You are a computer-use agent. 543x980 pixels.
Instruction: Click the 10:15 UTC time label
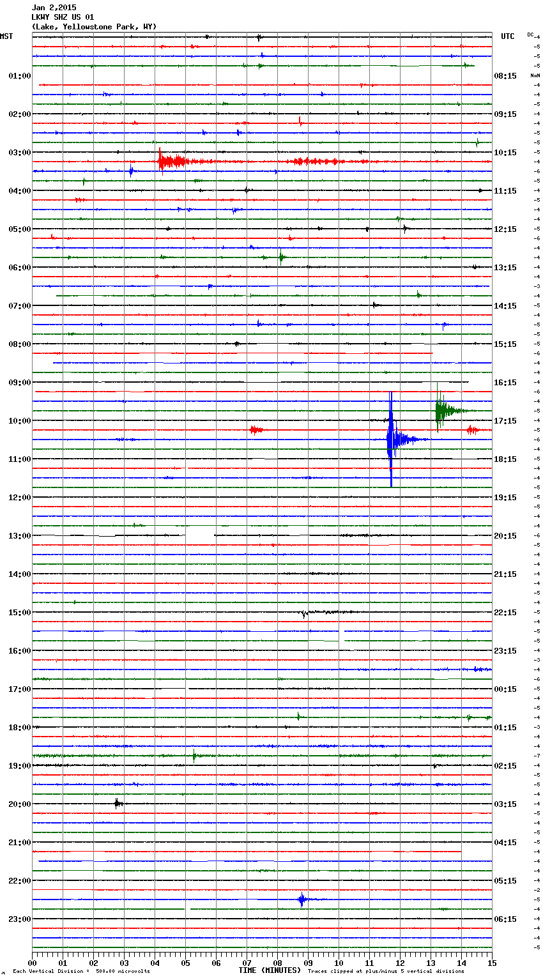coord(505,153)
